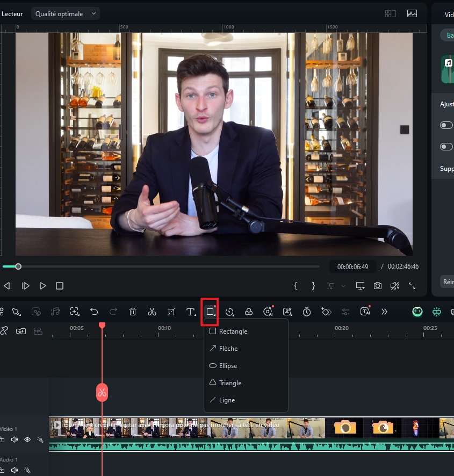Toggle the magnetic unlink icon left of the link icon
This screenshot has height=476, width=454.
pyautogui.click(x=4, y=331)
